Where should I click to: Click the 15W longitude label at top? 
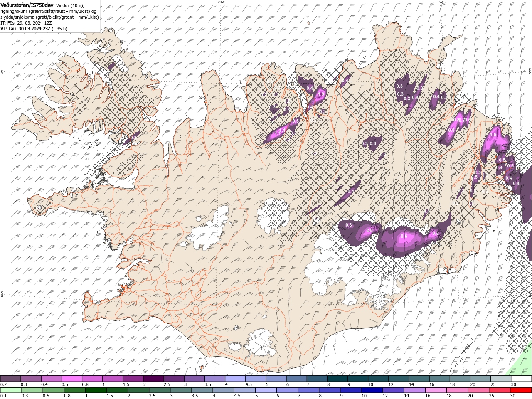(x=440, y=2)
